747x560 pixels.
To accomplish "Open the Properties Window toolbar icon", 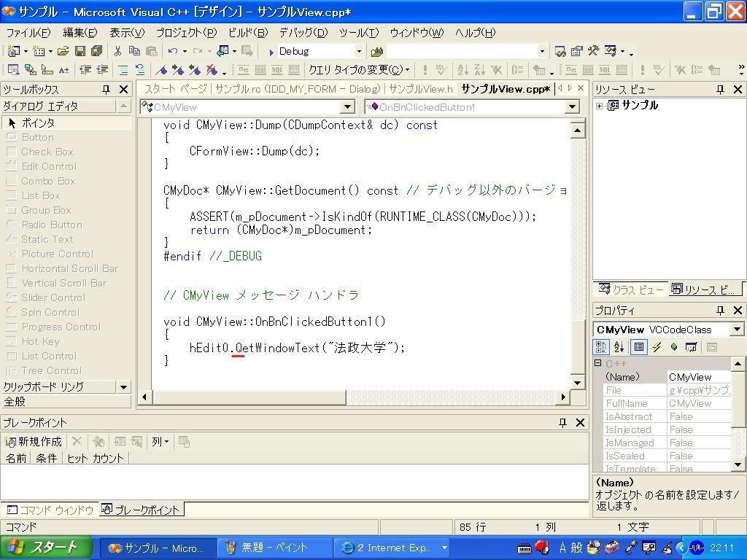I will 577,51.
